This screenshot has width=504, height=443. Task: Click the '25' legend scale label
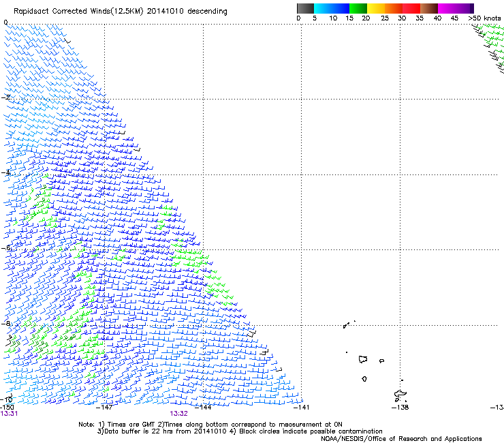(x=385, y=18)
